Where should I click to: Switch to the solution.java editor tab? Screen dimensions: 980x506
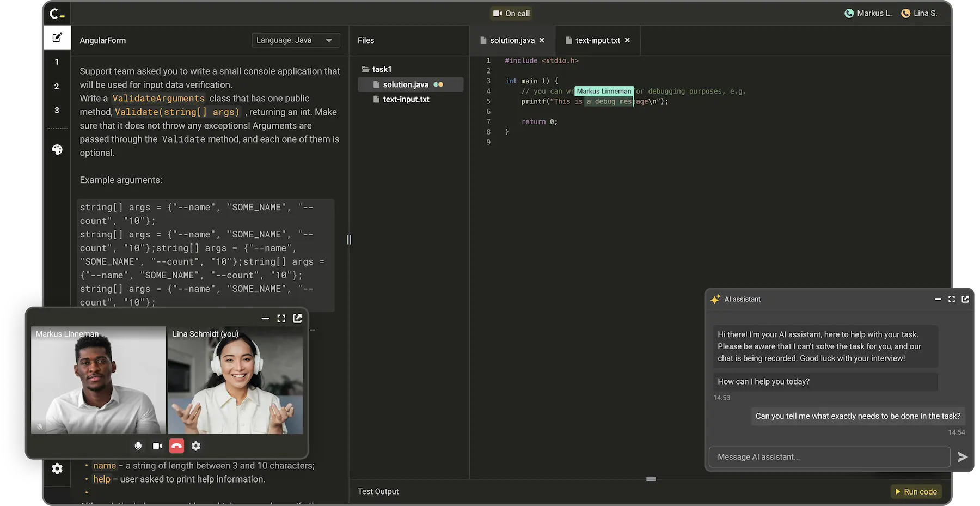(x=512, y=40)
